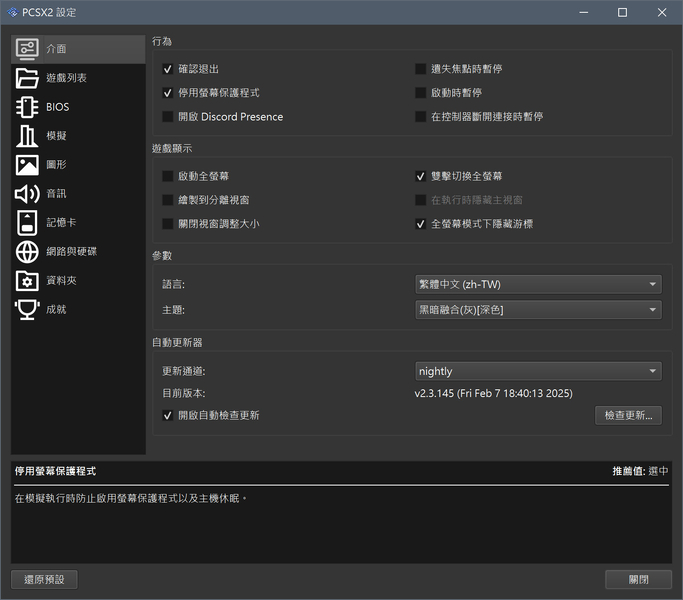The height and width of the screenshot is (600, 683).
Task: Click the 資料夾 folder gear icon
Action: [x=27, y=281]
